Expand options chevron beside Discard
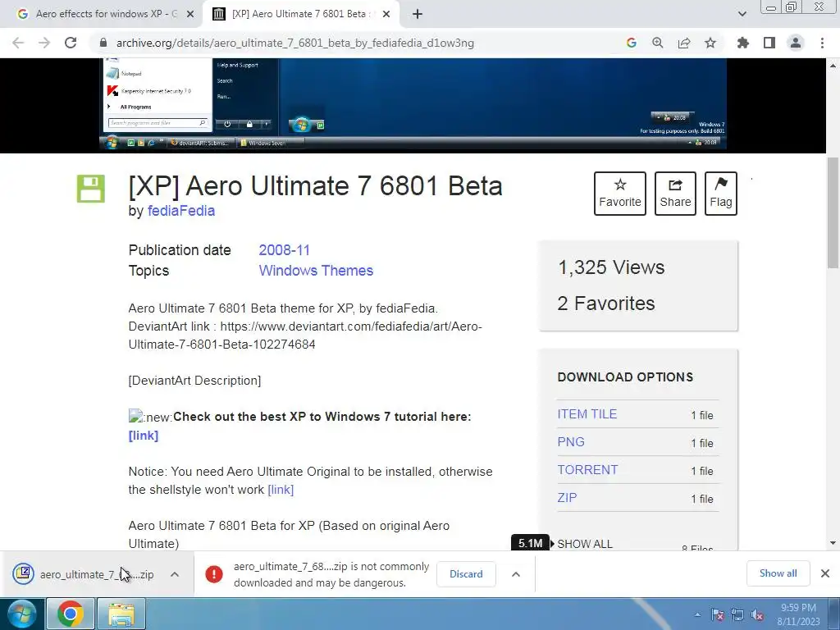Image resolution: width=840 pixels, height=630 pixels. [516, 574]
